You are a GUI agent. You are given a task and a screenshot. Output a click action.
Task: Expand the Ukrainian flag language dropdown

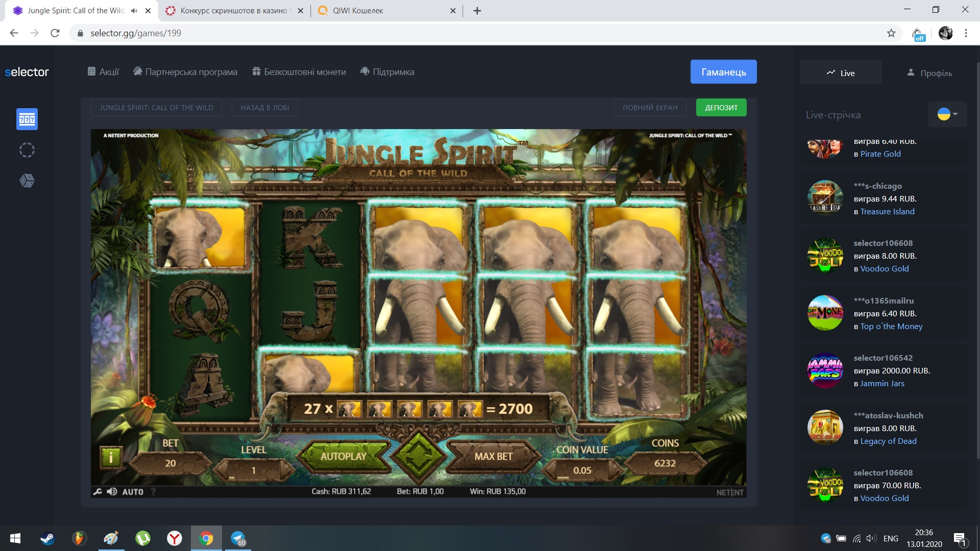(x=947, y=114)
